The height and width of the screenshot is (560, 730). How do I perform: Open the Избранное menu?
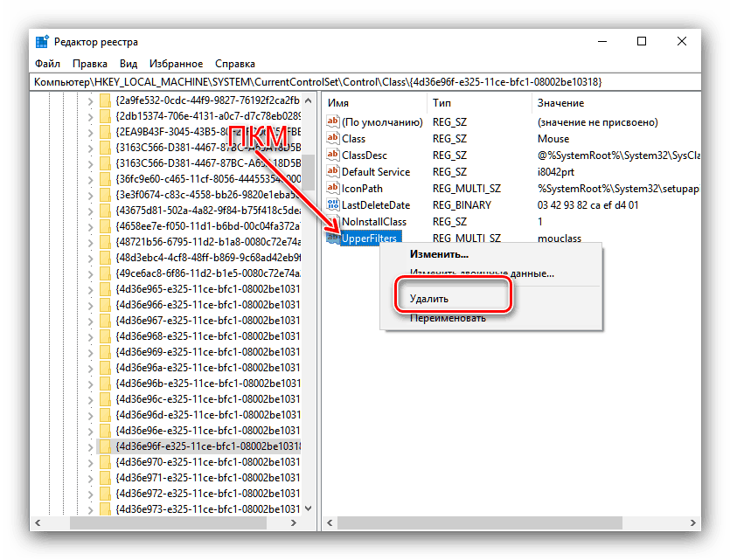[176, 64]
